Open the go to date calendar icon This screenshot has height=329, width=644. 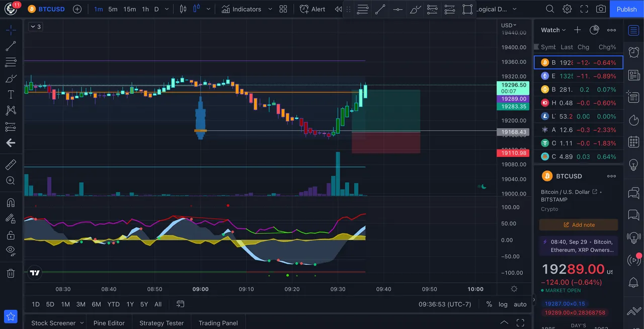tap(180, 304)
